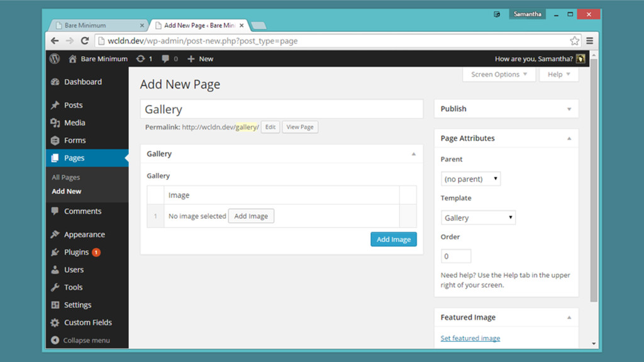644x362 pixels.
Task: Click How are you, Samantha? greeting
Action: point(533,58)
